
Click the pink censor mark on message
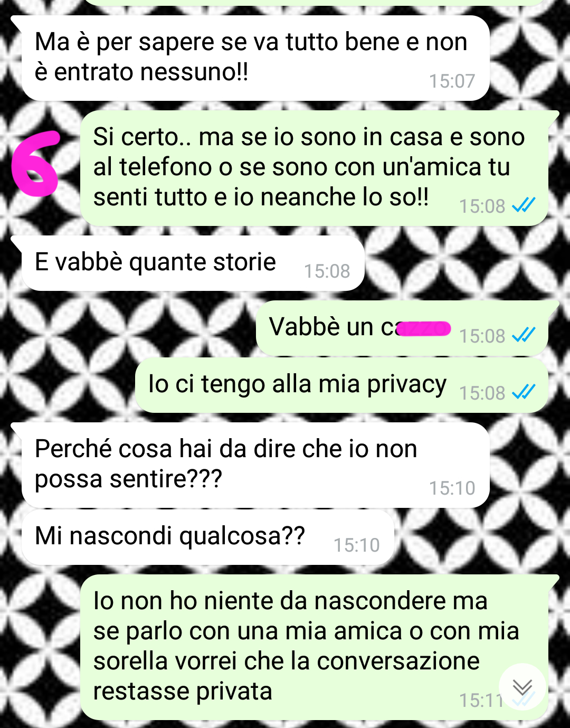click(423, 329)
